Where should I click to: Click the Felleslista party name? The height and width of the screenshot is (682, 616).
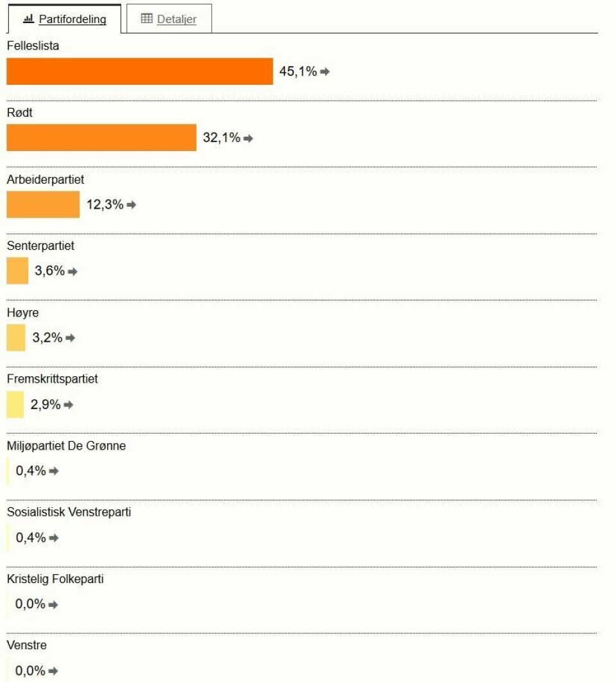click(x=33, y=46)
